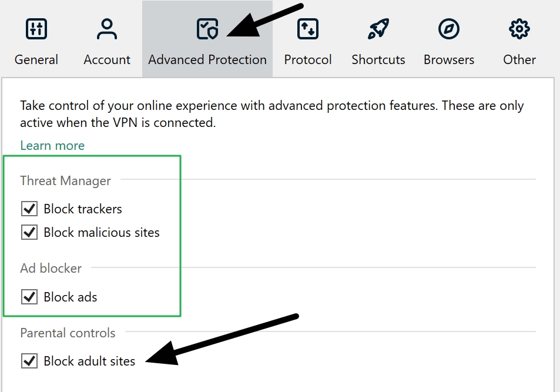Open the Account tab
The height and width of the screenshot is (392, 560).
pyautogui.click(x=106, y=59)
